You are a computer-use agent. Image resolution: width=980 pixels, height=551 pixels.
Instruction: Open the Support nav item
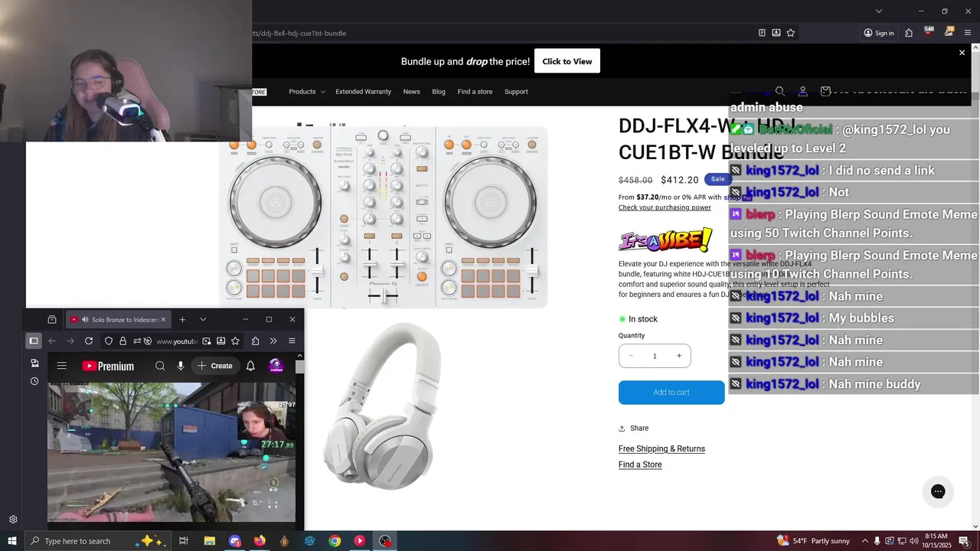(516, 92)
